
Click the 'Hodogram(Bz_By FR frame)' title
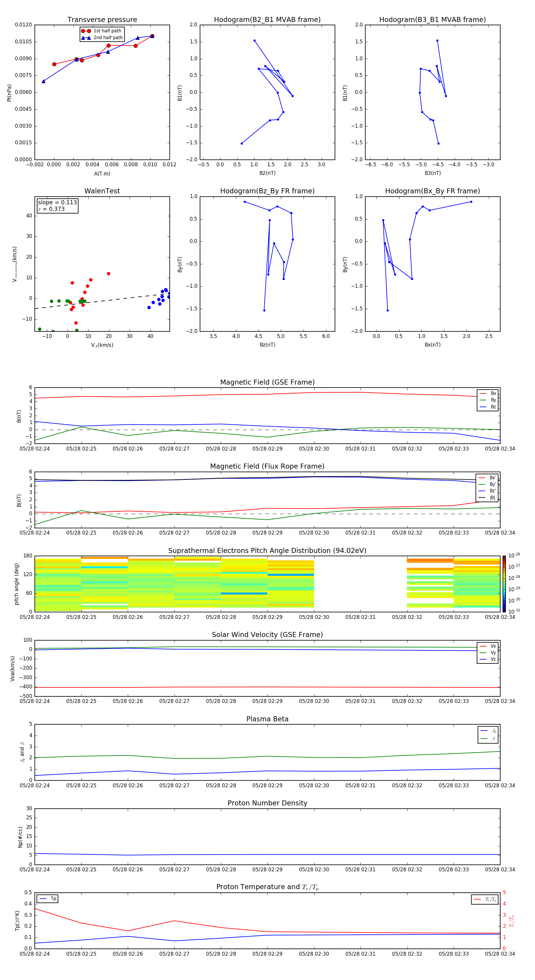point(267,191)
